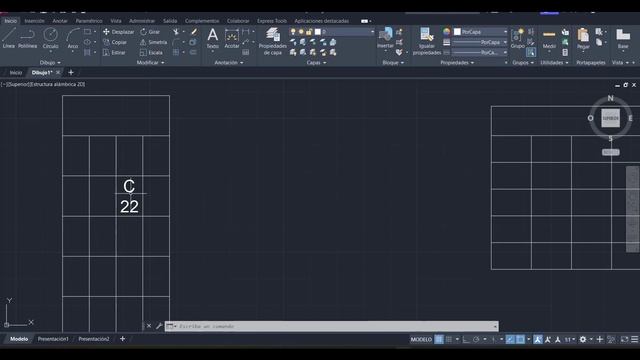Toggle polar tracking in status bar
Screen dimensions: 640x360
point(476,340)
